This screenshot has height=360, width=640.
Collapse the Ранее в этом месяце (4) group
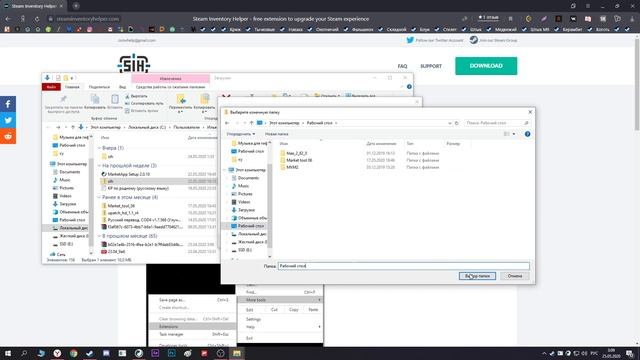(x=99, y=197)
